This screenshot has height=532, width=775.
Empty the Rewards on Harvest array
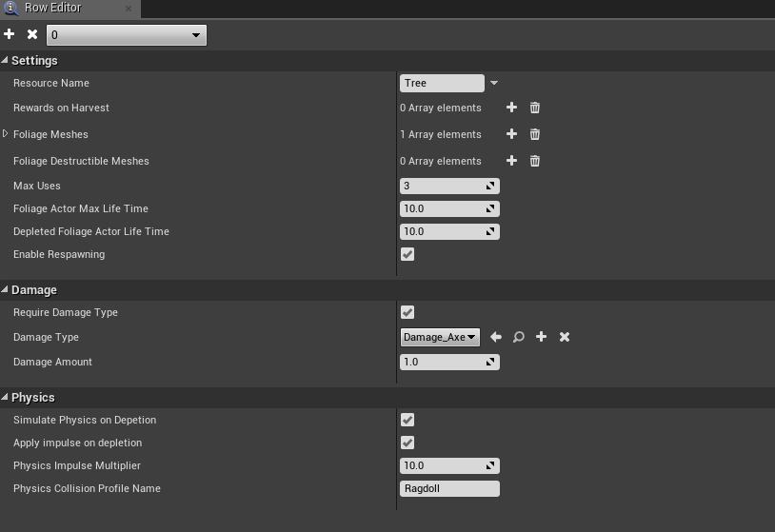(535, 108)
